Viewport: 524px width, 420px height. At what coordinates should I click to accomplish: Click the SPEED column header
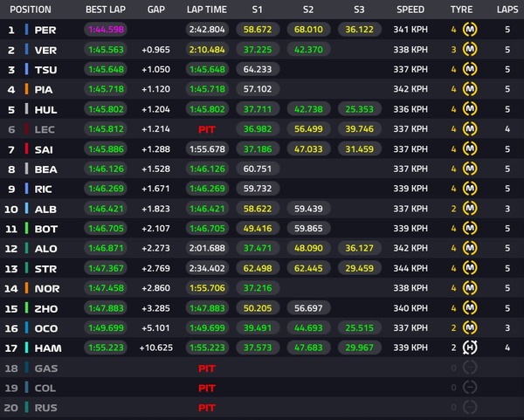(410, 10)
